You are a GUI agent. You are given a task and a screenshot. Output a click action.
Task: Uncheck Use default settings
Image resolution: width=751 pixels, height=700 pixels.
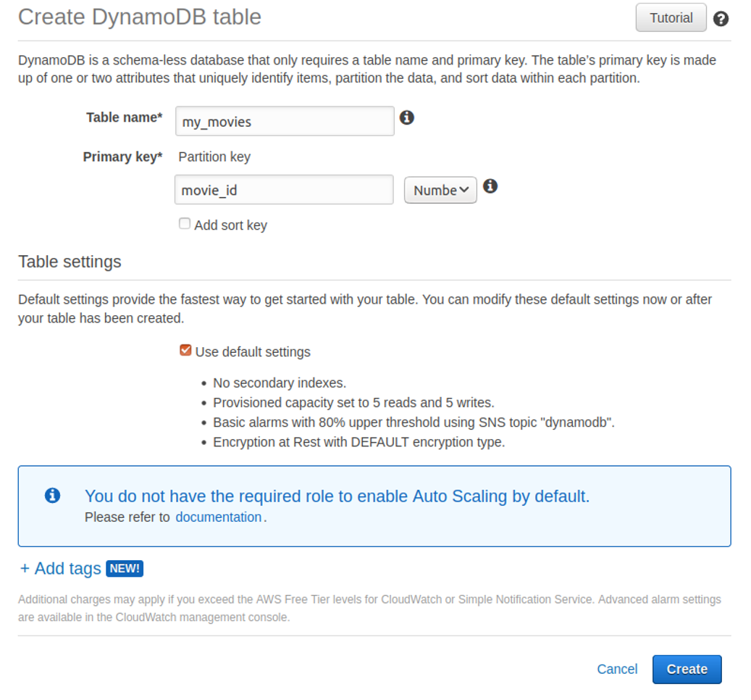click(185, 350)
